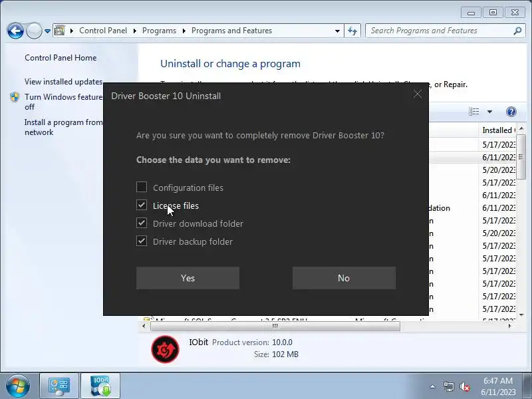Click the horizontal scrollbar thumb
The width and height of the screenshot is (532, 399).
(x=275, y=326)
